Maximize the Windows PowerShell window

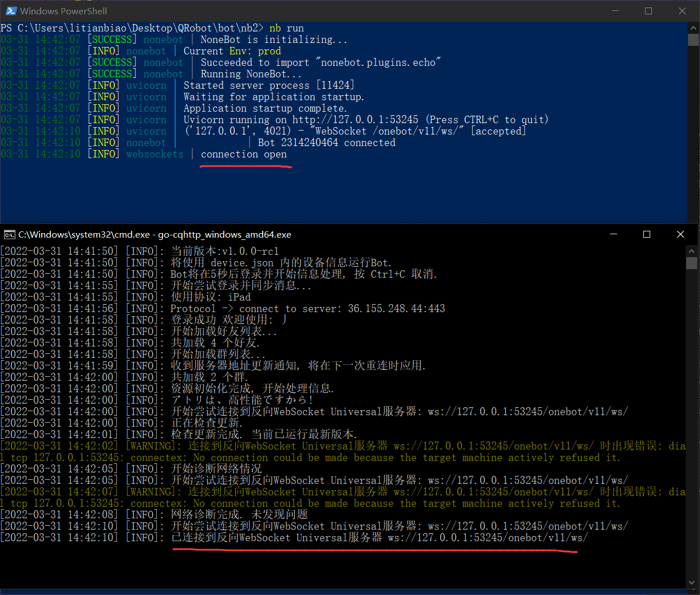point(648,11)
